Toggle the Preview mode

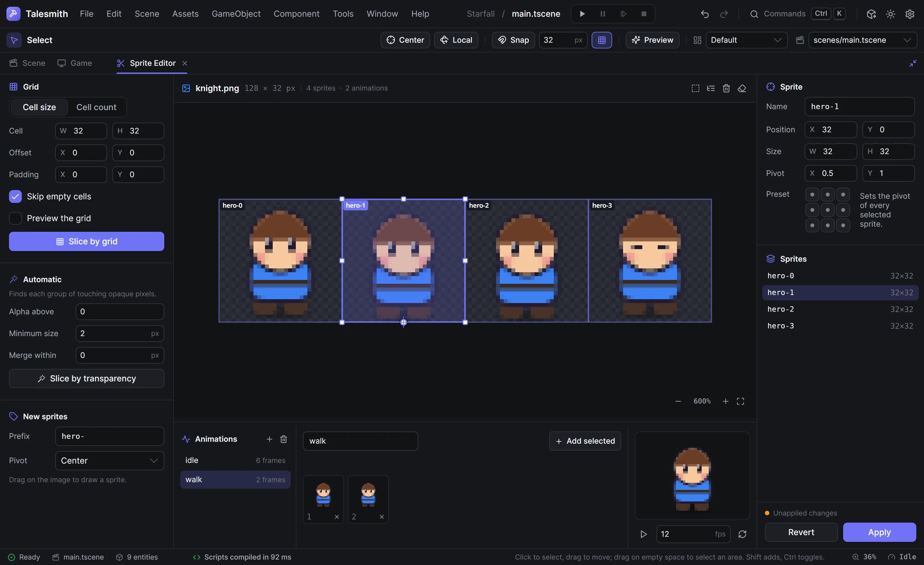pyautogui.click(x=653, y=40)
